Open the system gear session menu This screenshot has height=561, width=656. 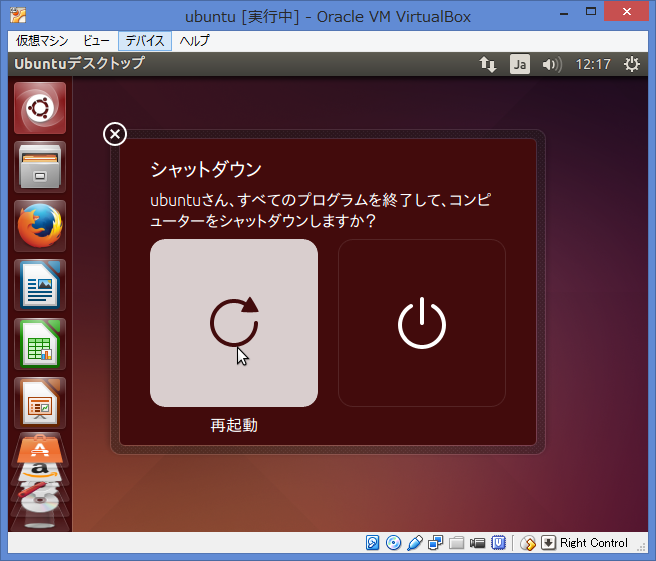[632, 64]
